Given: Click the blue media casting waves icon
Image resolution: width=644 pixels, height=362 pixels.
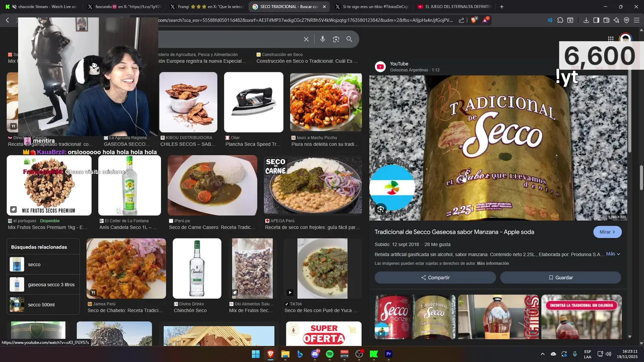Looking at the screenshot, I should [549, 20].
